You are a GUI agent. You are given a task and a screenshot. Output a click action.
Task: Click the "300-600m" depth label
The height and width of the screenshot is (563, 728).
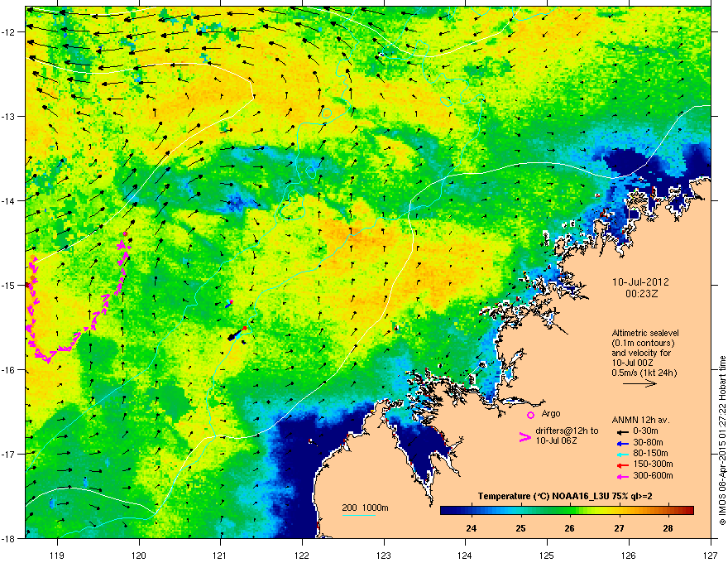coord(653,475)
